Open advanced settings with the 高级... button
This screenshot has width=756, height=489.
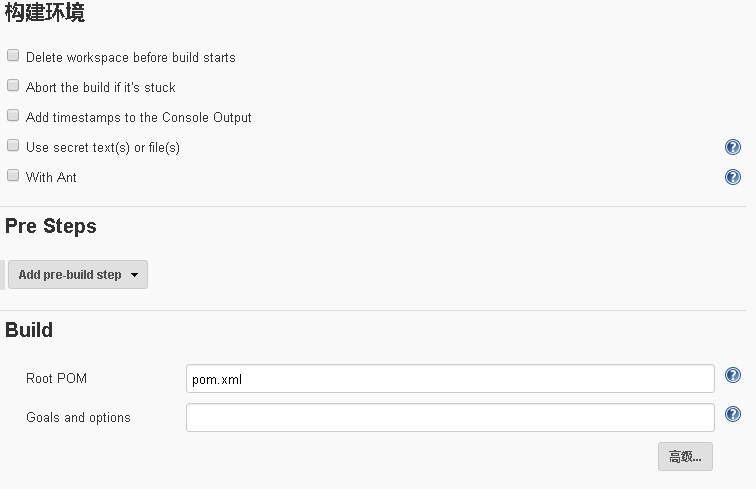coord(685,456)
